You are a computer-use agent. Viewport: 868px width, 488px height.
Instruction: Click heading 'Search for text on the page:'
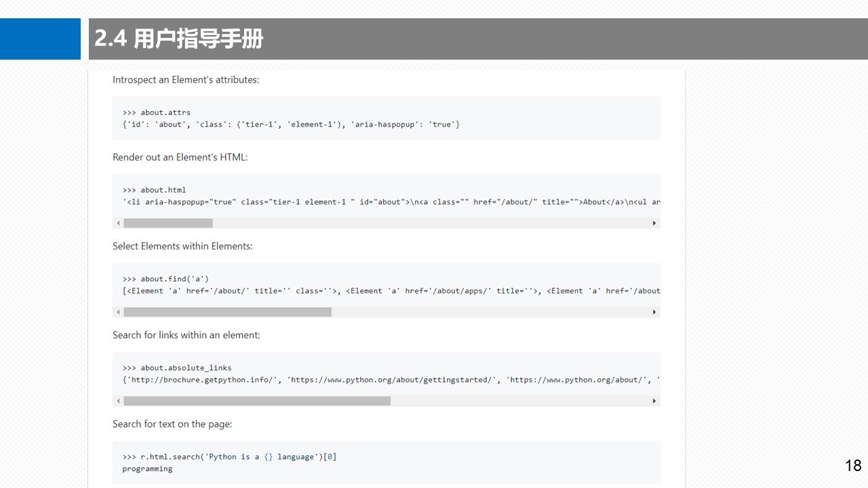[172, 424]
